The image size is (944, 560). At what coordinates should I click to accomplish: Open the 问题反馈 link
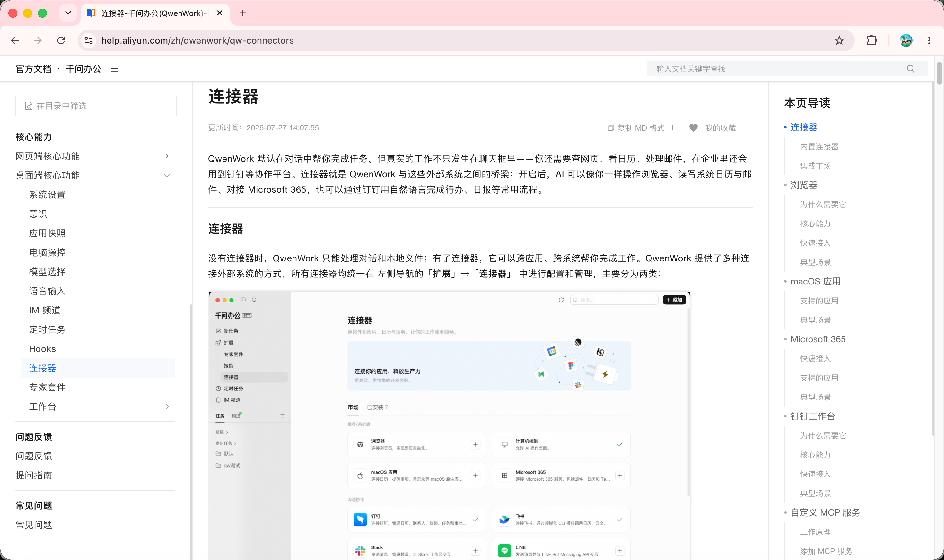tap(34, 456)
